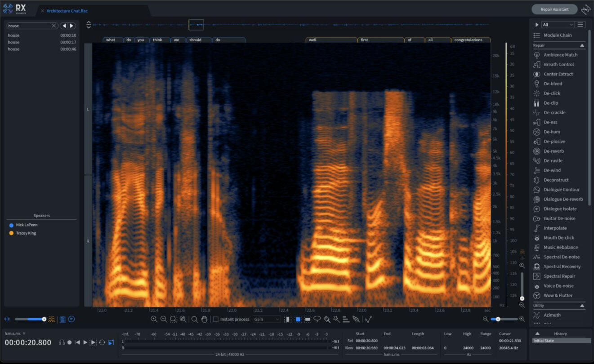Click the Record button in transport
Screen dimensions: 594x364
(69, 342)
